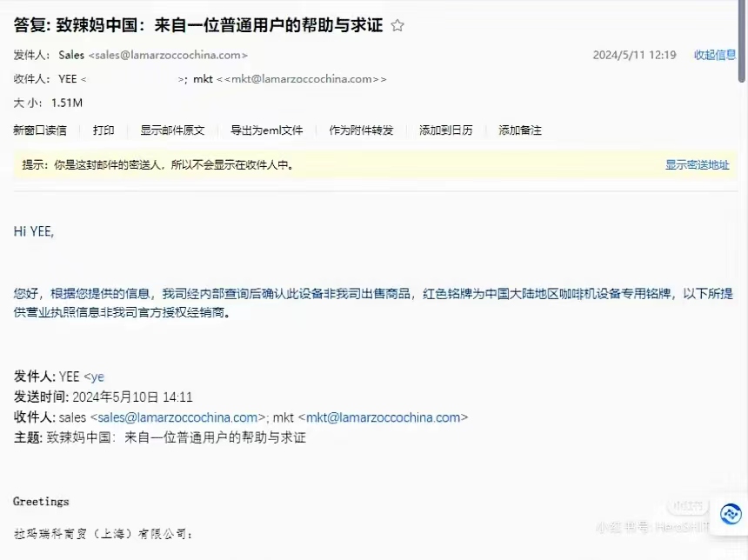Click 添加到日历
The height and width of the screenshot is (560, 748).
point(445,130)
